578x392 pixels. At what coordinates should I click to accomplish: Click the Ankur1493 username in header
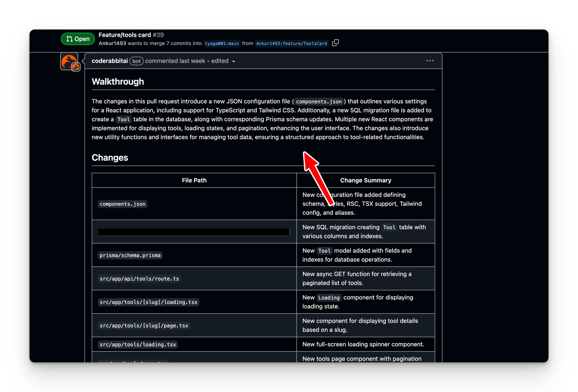pyautogui.click(x=112, y=43)
